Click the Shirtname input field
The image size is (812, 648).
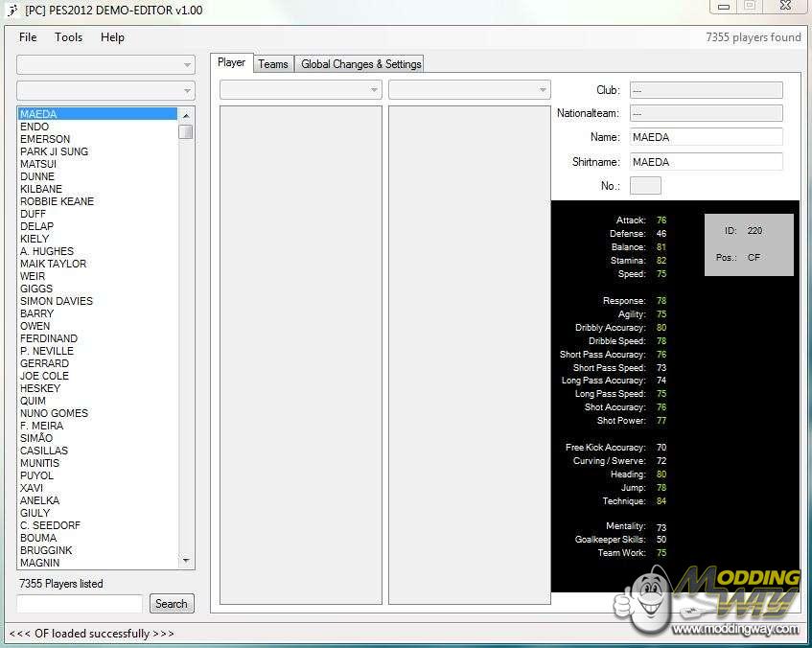point(706,162)
